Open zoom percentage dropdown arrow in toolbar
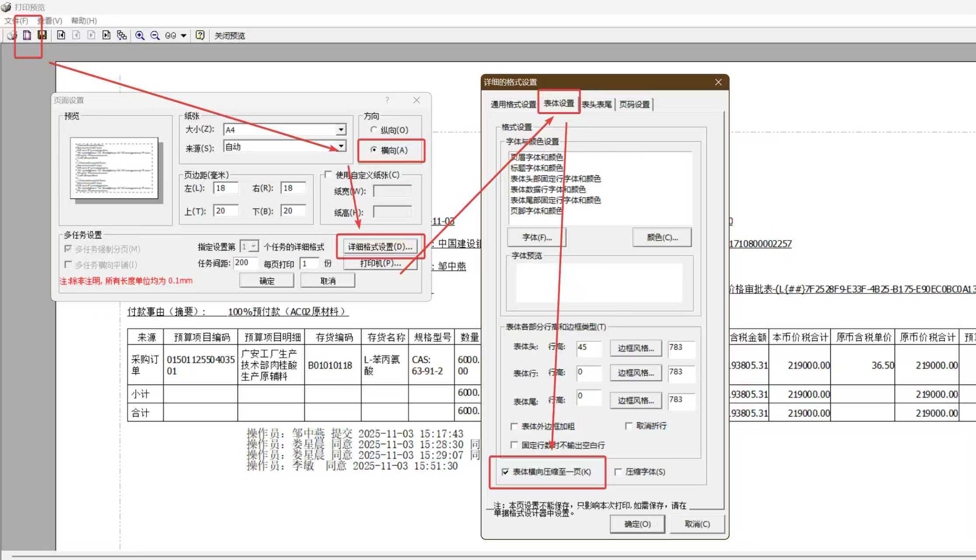Screen dimensions: 976x560 tap(184, 36)
